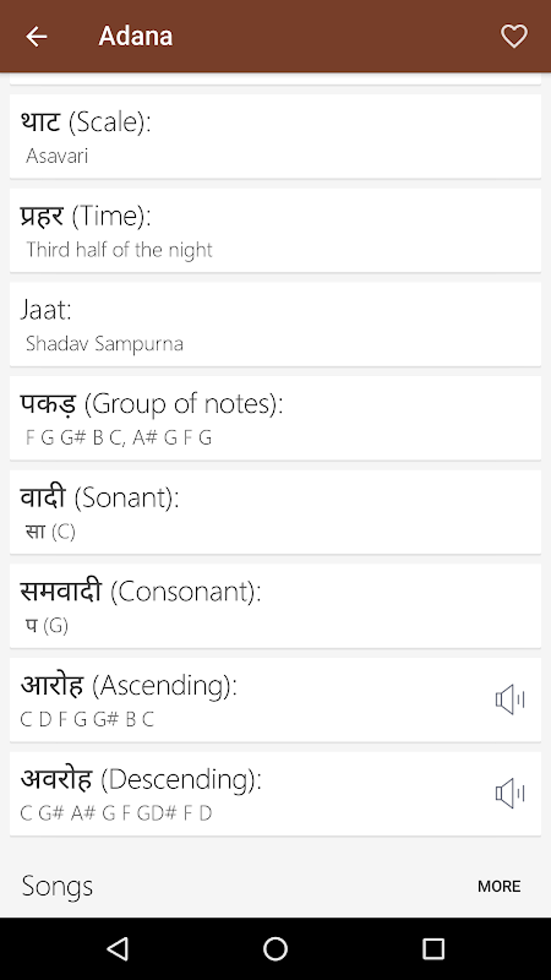Tap the Group of notes card
This screenshot has height=980, width=551.
(275, 418)
